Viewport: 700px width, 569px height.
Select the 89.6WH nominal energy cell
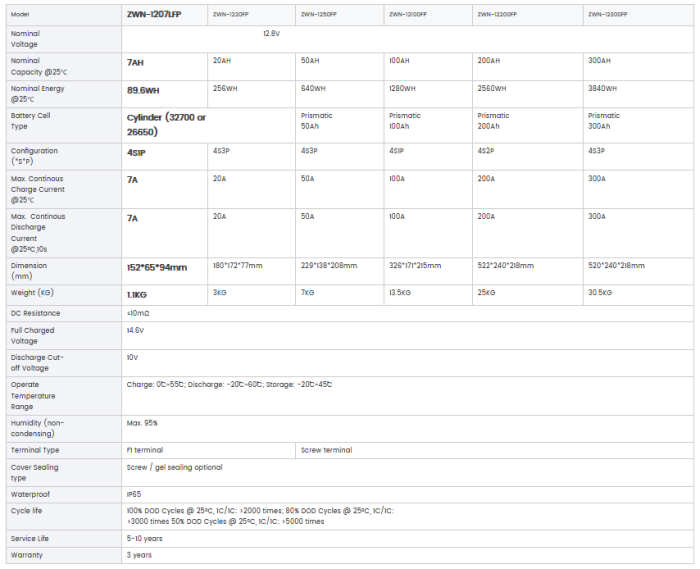pos(143,90)
